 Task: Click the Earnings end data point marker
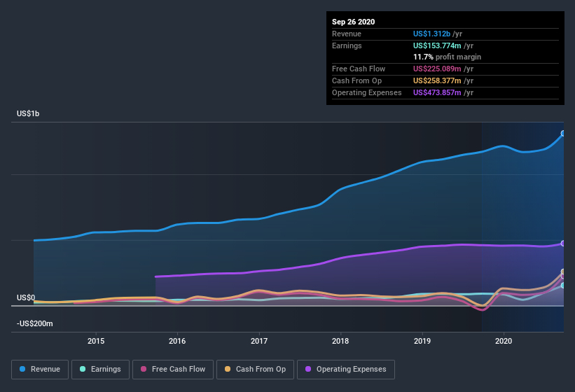click(563, 286)
